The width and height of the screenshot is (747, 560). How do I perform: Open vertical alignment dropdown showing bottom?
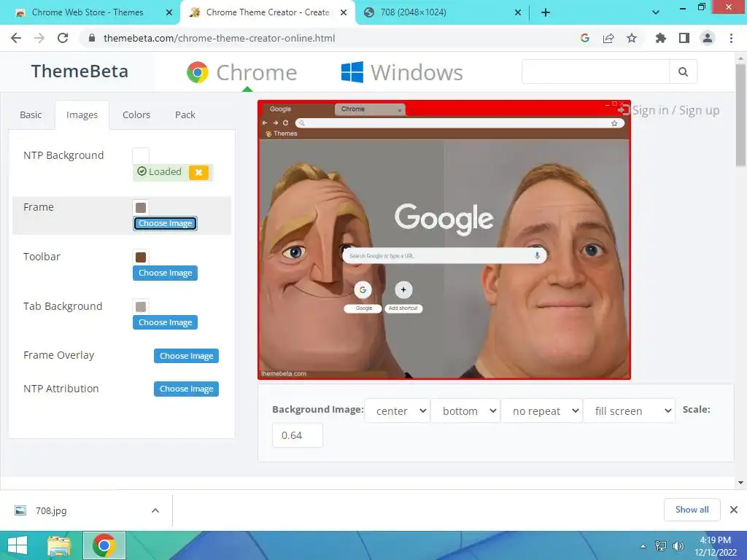pyautogui.click(x=465, y=411)
